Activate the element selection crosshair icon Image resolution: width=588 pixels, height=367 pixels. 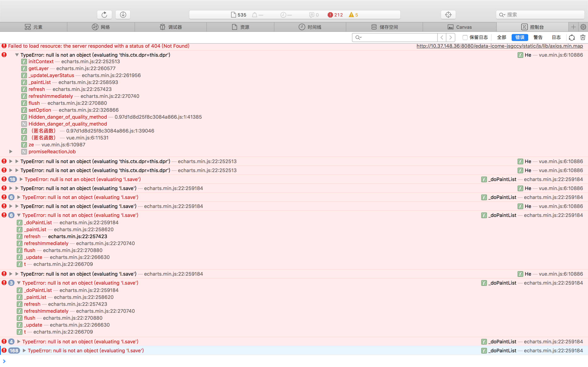(x=448, y=15)
